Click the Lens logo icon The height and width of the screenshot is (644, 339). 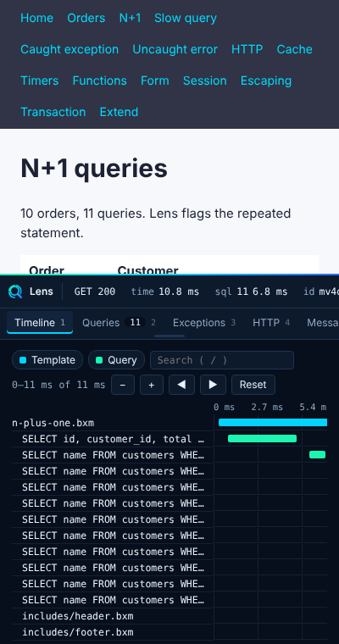click(15, 292)
